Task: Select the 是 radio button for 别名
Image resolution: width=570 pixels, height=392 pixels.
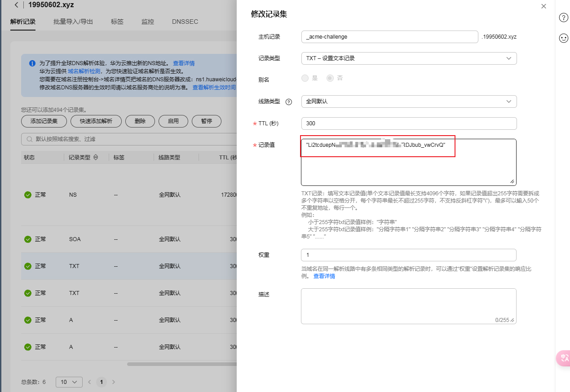Action: click(x=305, y=78)
